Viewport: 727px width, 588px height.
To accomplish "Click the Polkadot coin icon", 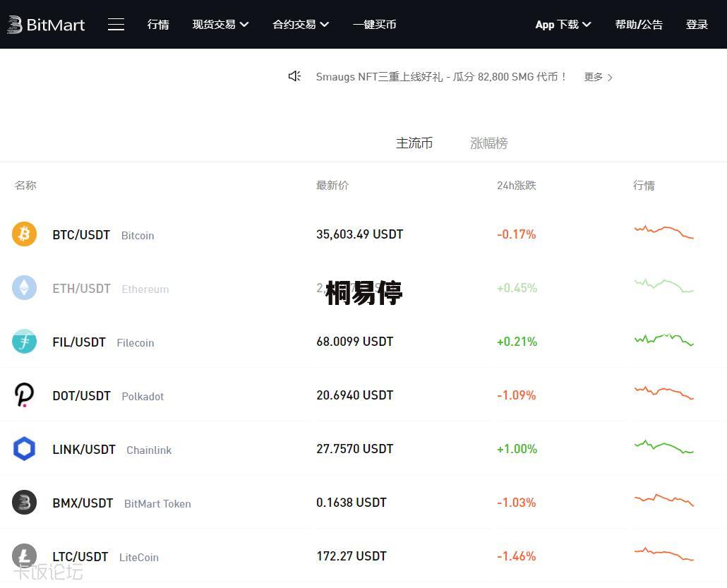I will point(24,395).
